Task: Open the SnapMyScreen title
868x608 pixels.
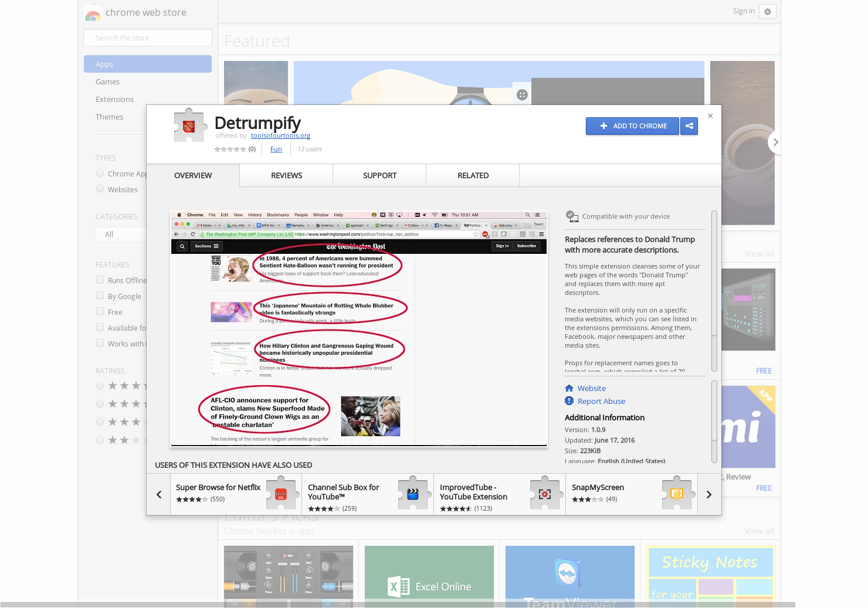Action: pos(598,487)
